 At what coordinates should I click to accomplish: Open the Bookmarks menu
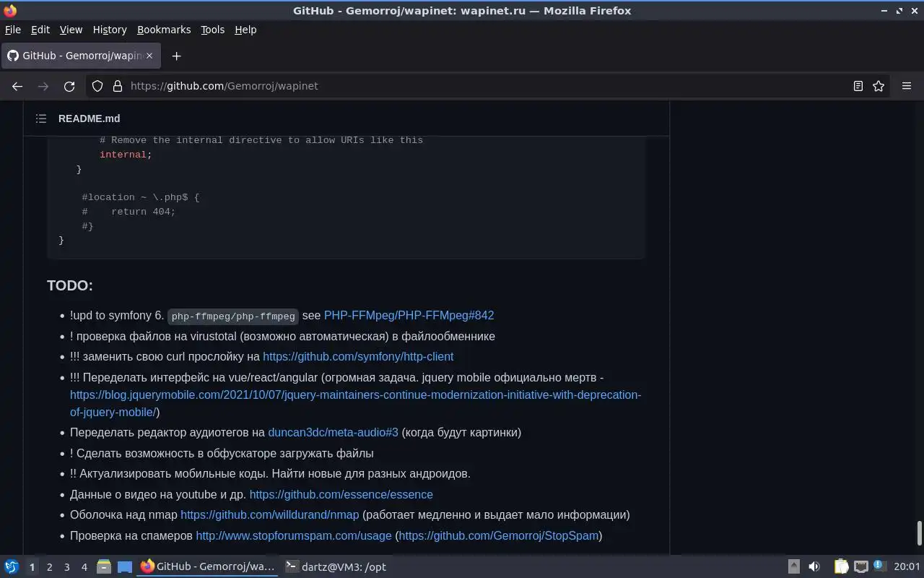coord(164,30)
